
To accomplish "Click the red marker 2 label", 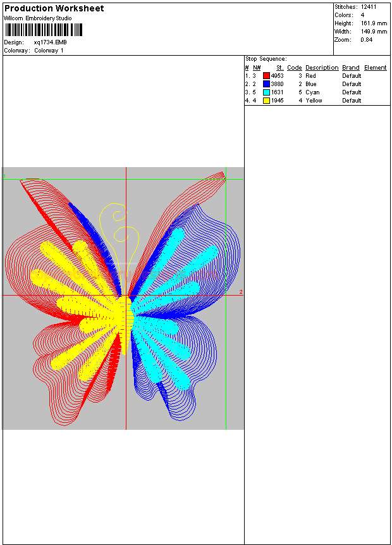I will tap(241, 292).
